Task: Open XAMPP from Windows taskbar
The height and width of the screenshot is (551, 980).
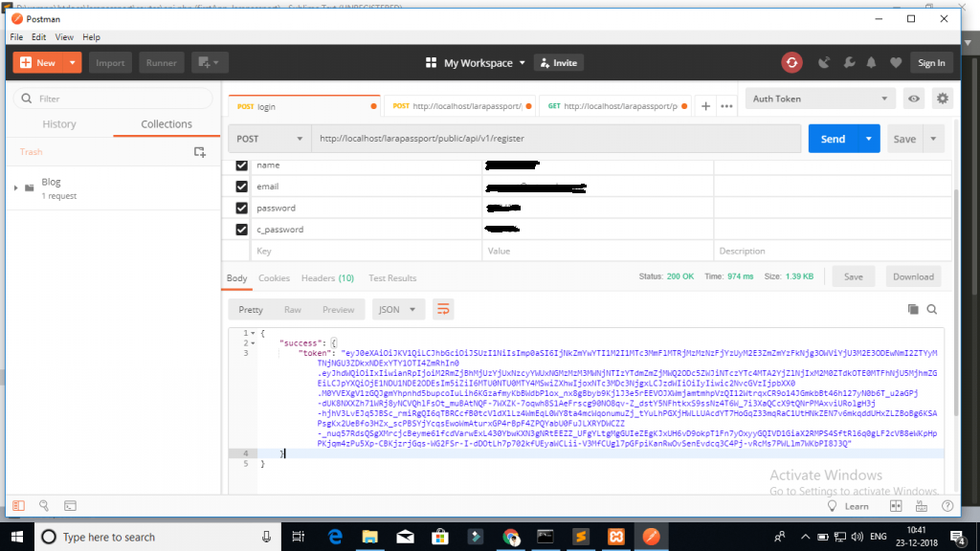Action: pyautogui.click(x=616, y=537)
